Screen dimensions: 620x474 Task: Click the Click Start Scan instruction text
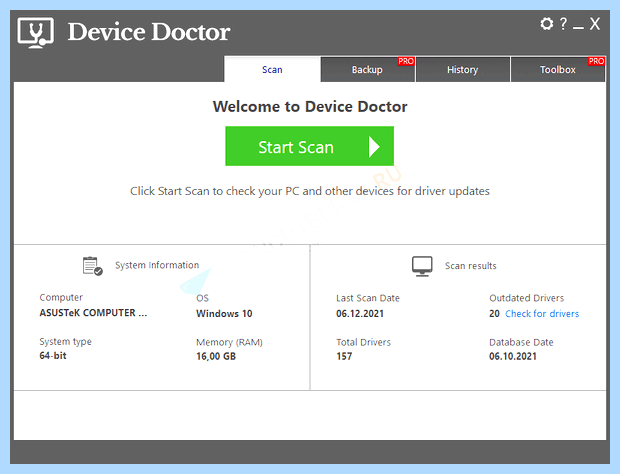point(310,191)
